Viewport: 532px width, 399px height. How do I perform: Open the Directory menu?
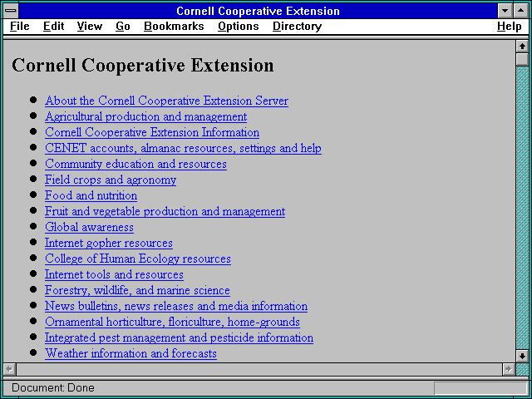click(298, 26)
